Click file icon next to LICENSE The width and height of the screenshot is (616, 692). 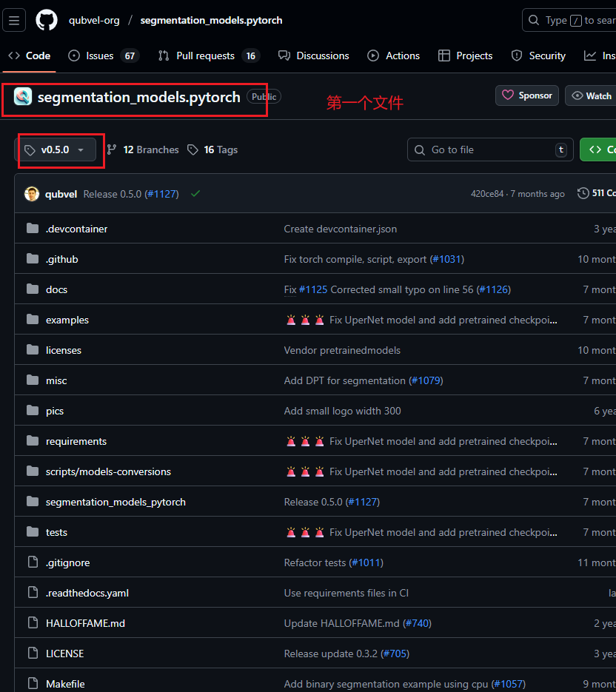click(x=33, y=654)
